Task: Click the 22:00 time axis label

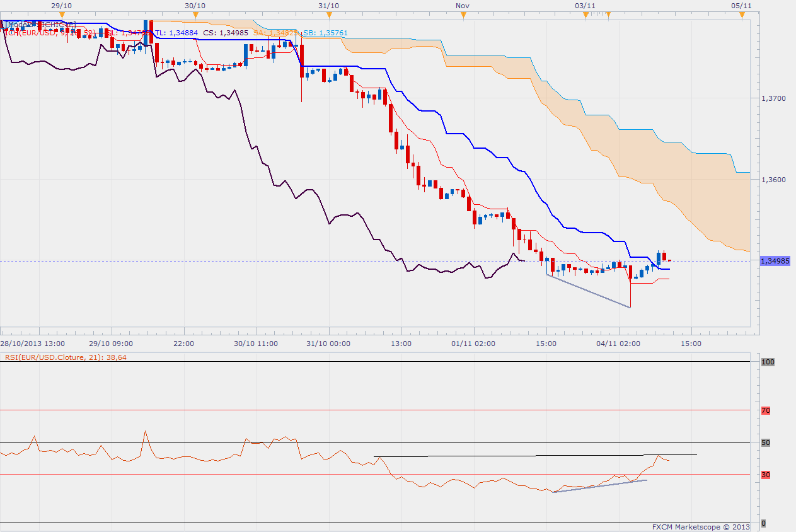Action: click(183, 344)
